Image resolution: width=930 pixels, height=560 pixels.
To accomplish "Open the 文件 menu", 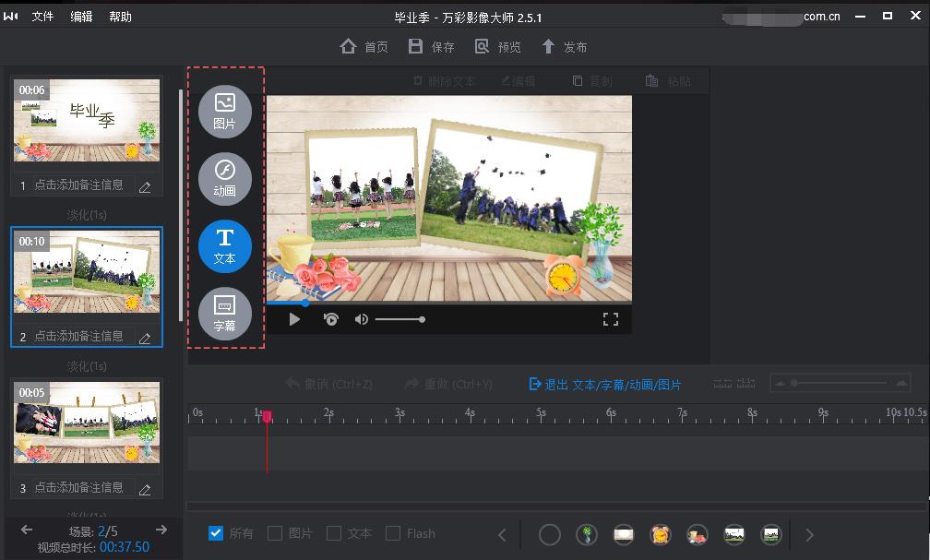I will tap(43, 16).
